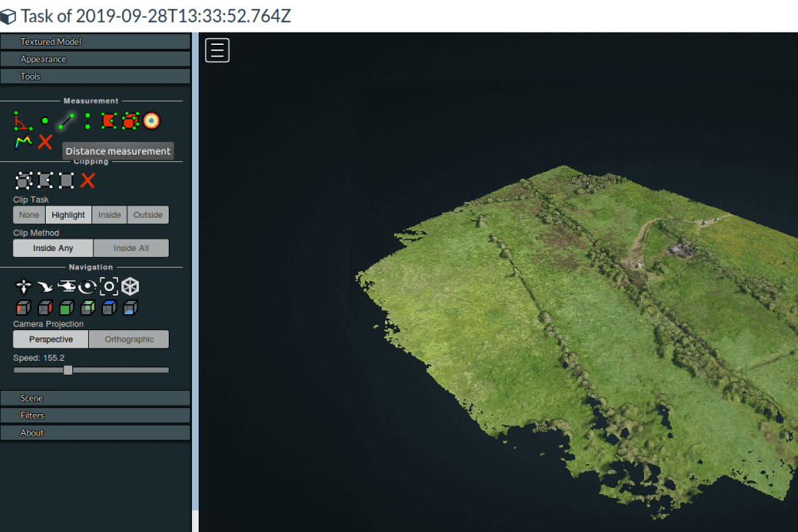Select the Helicopter navigation control
The image size is (798, 532).
pos(66,286)
